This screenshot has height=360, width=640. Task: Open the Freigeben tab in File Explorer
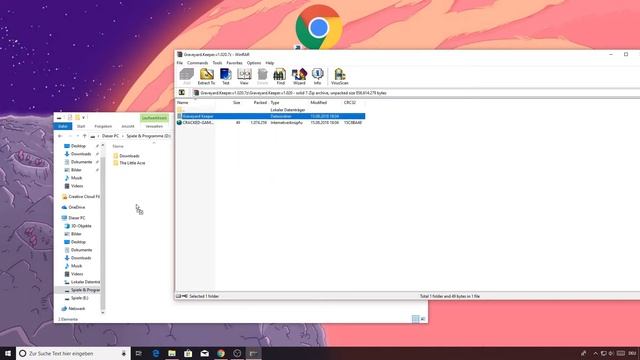[x=103, y=126]
